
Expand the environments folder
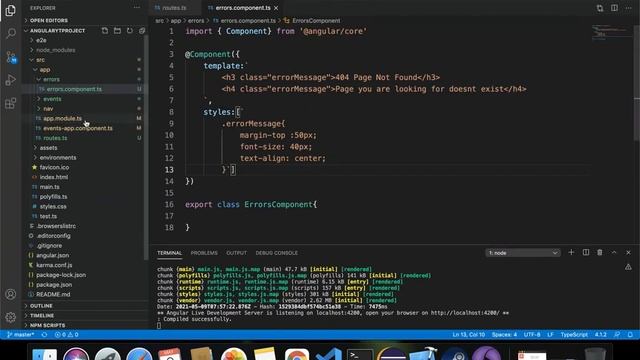pyautogui.click(x=58, y=158)
